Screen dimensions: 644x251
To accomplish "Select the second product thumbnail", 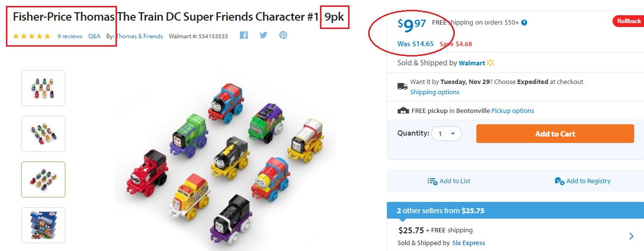I will (43, 134).
